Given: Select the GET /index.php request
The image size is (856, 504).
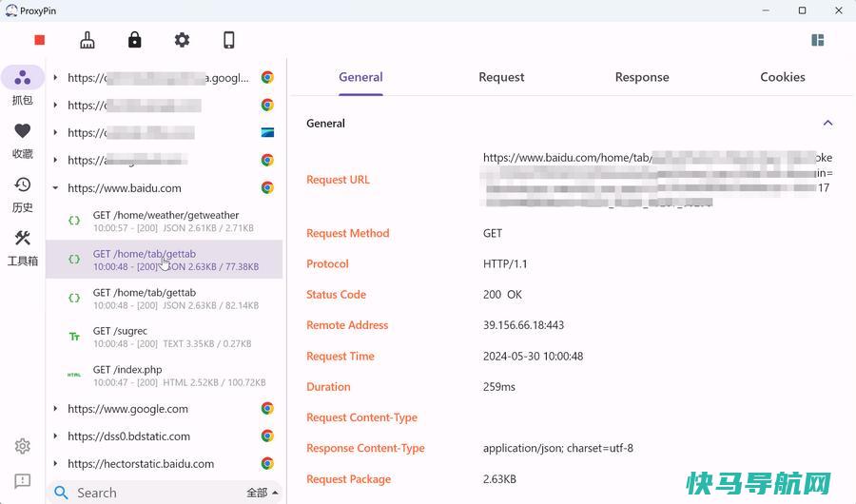Looking at the screenshot, I should click(164, 375).
